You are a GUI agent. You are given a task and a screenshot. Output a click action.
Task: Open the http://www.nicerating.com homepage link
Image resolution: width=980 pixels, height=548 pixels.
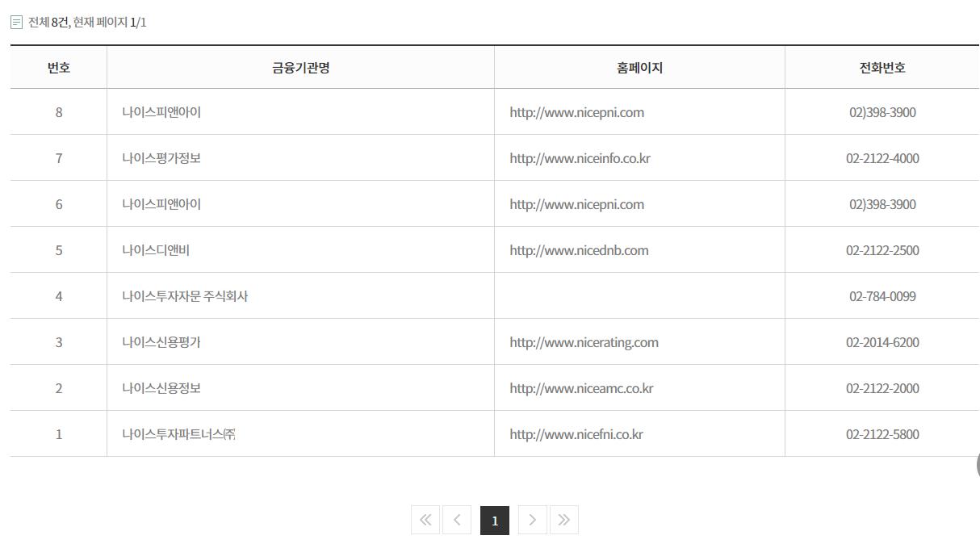tap(584, 342)
